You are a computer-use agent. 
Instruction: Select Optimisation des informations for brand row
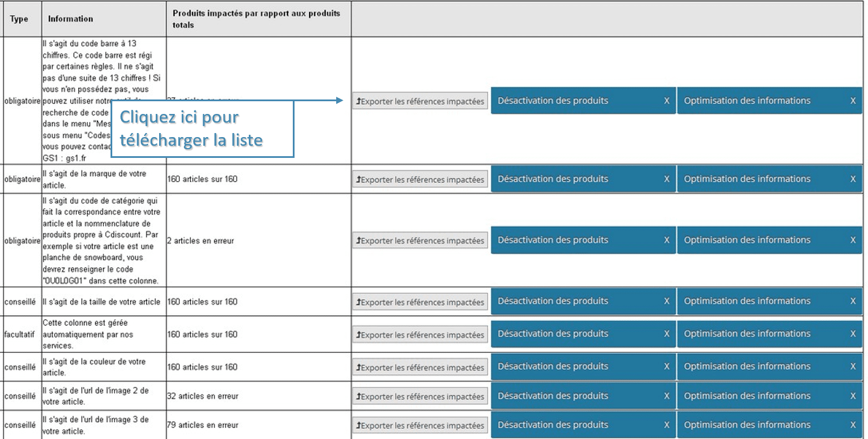pyautogui.click(x=747, y=179)
